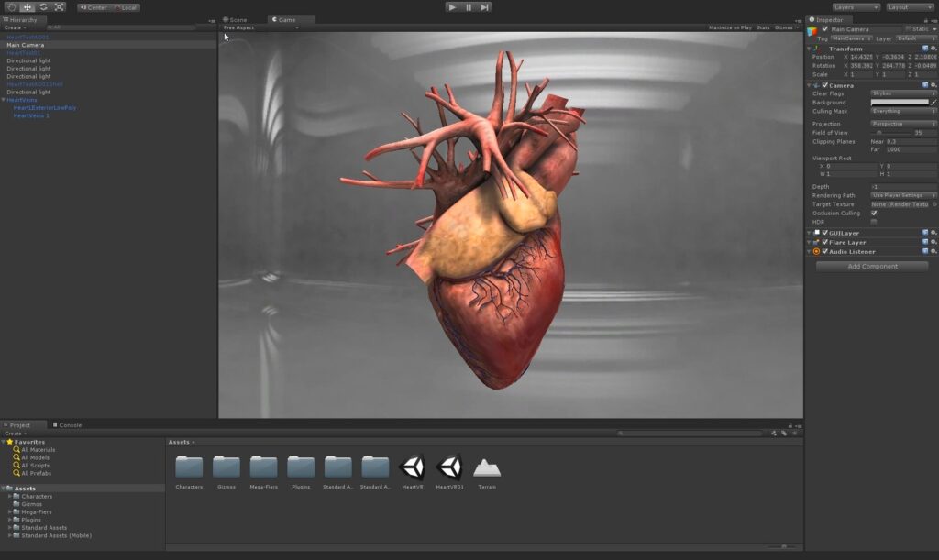The height and width of the screenshot is (560, 939).
Task: Collapse the HeartVeins hierarchy item
Action: (x=4, y=100)
